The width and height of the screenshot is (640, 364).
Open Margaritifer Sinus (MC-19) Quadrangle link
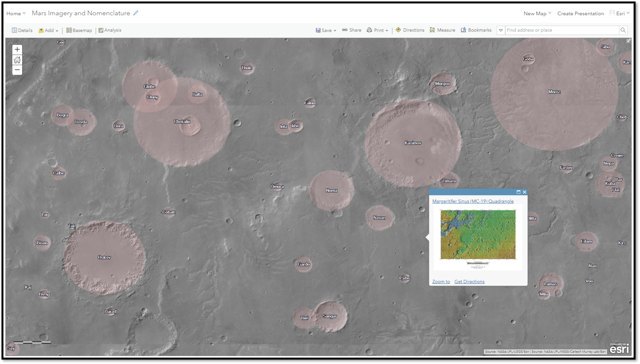pos(473,201)
